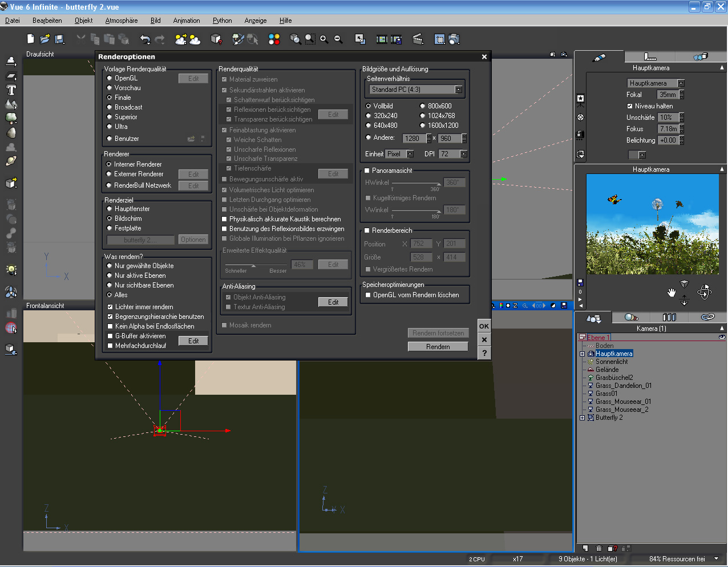Click the Andere width field 1280

[414, 138]
